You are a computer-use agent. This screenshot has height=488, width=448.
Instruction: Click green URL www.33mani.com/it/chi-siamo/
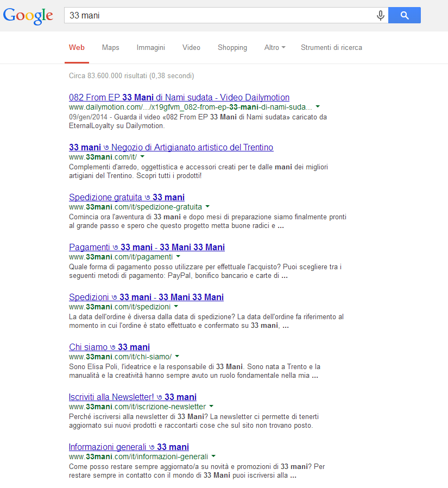pos(120,357)
